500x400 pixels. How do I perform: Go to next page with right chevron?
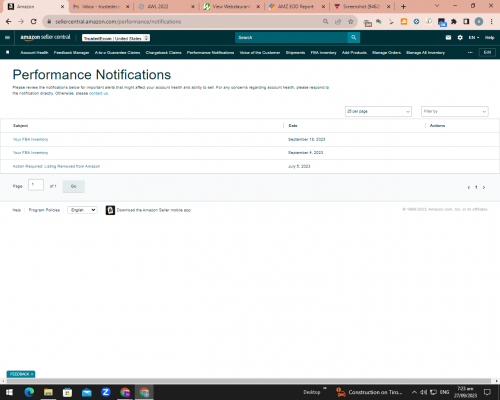point(484,187)
